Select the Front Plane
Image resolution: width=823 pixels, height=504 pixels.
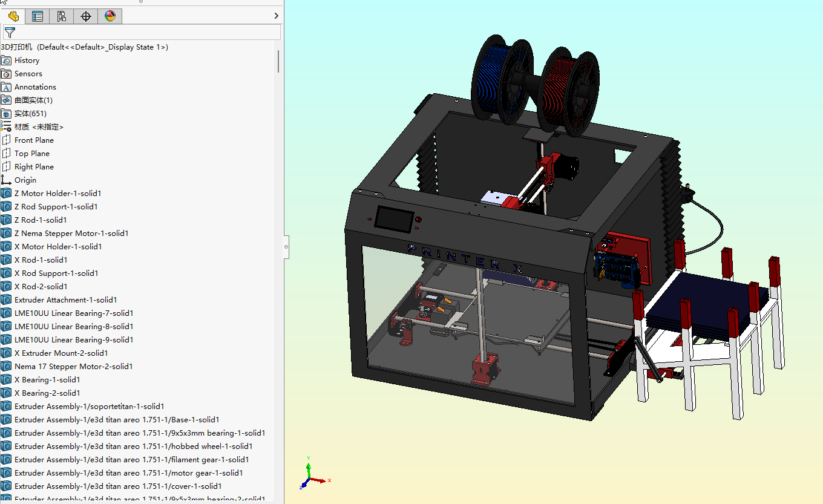tap(34, 140)
